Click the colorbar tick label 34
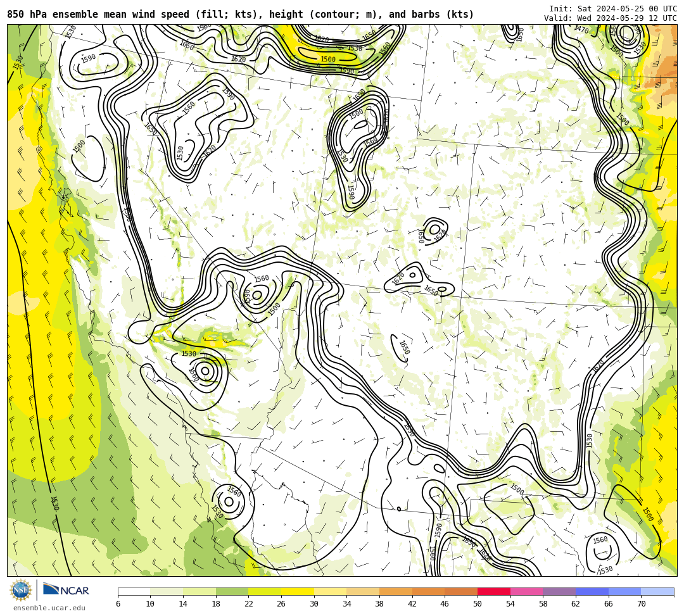 (347, 604)
